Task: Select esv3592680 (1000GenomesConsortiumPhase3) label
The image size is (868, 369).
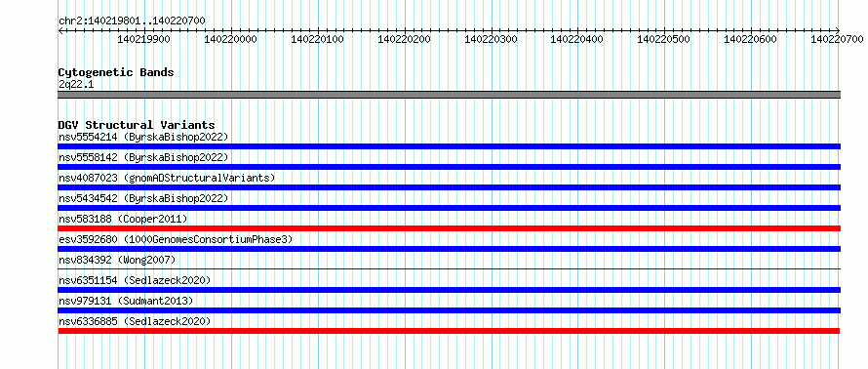Action: [x=176, y=239]
